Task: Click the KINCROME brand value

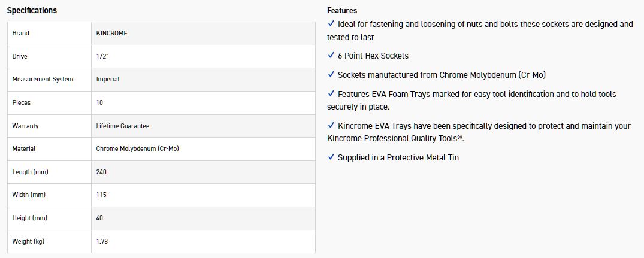Action: coord(111,33)
